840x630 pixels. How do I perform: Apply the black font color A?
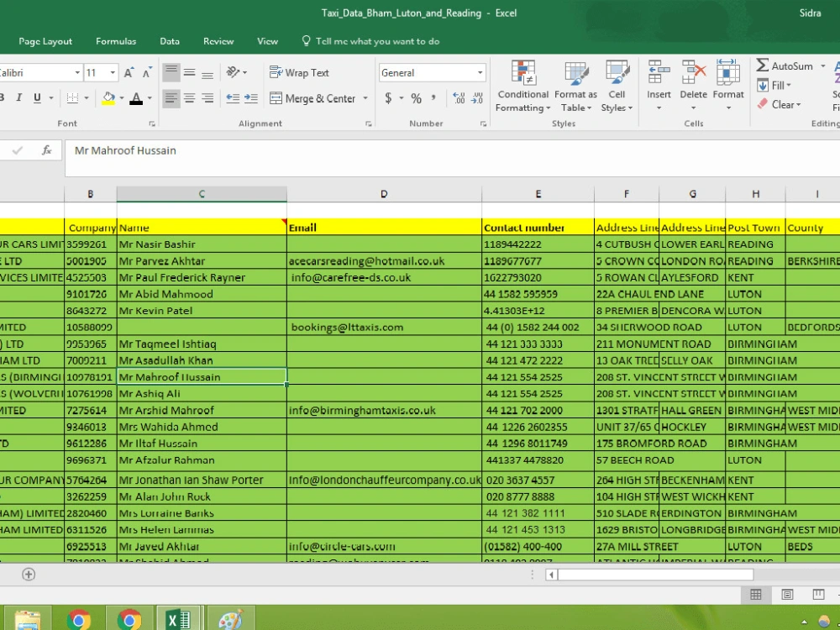coord(136,98)
